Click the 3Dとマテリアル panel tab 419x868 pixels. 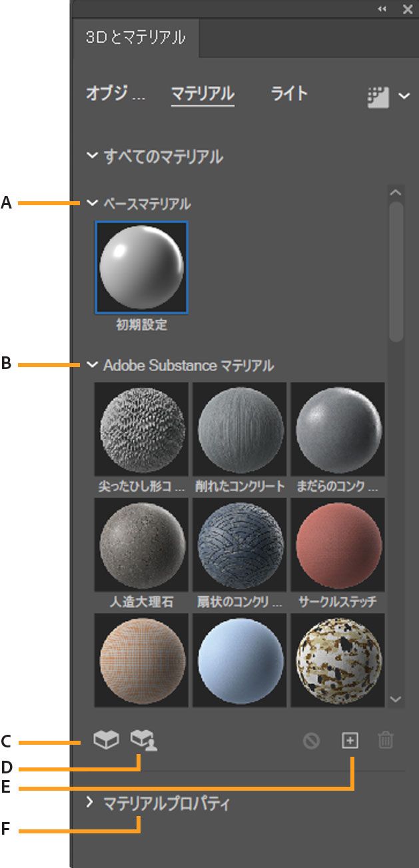pyautogui.click(x=135, y=38)
